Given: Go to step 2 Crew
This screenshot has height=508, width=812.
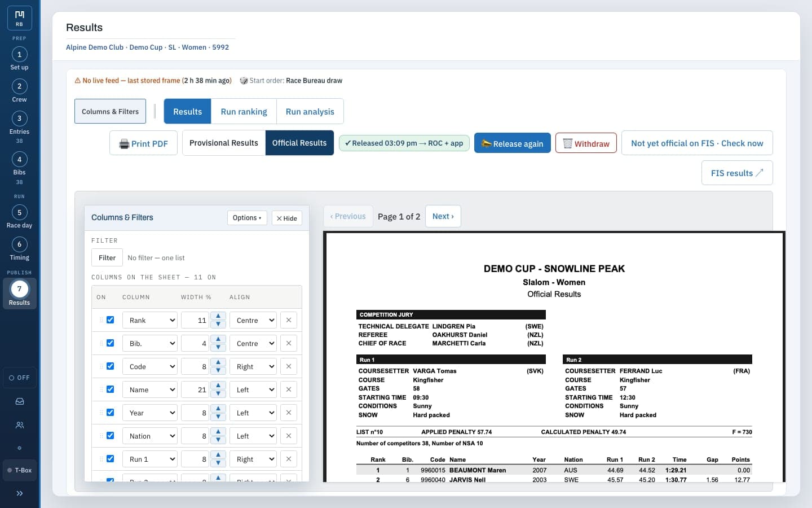Looking at the screenshot, I should (19, 91).
